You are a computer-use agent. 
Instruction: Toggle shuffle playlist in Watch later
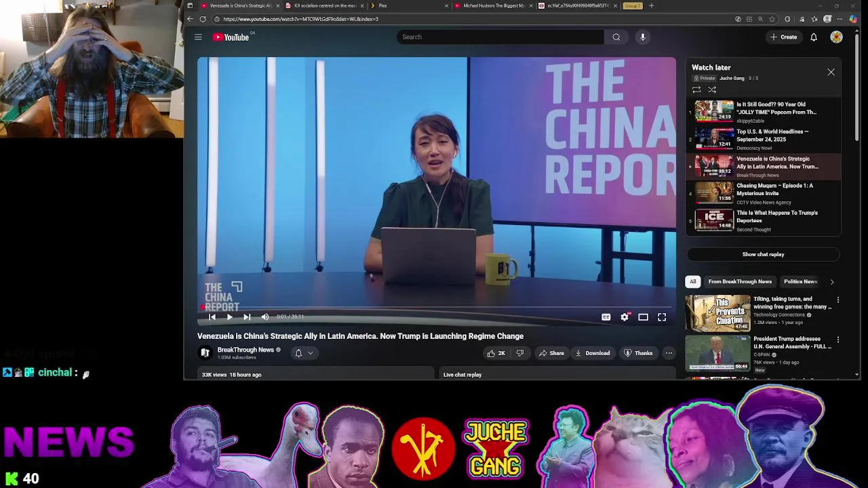click(712, 89)
